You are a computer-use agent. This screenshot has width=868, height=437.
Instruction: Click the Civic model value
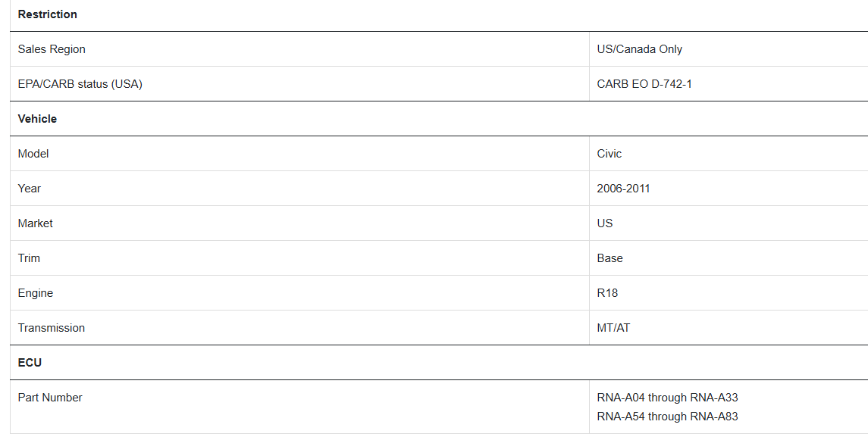[609, 154]
